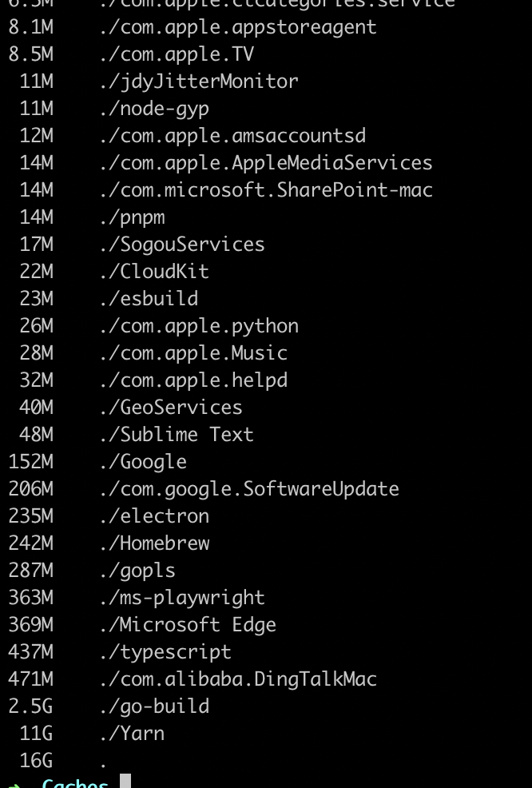Click the ./SogouServices path

pyautogui.click(x=182, y=244)
